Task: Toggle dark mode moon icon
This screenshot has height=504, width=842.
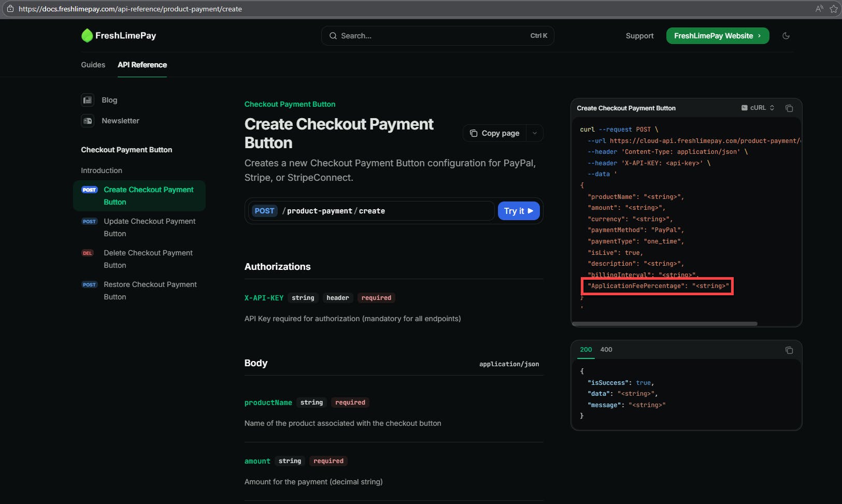Action: point(786,36)
